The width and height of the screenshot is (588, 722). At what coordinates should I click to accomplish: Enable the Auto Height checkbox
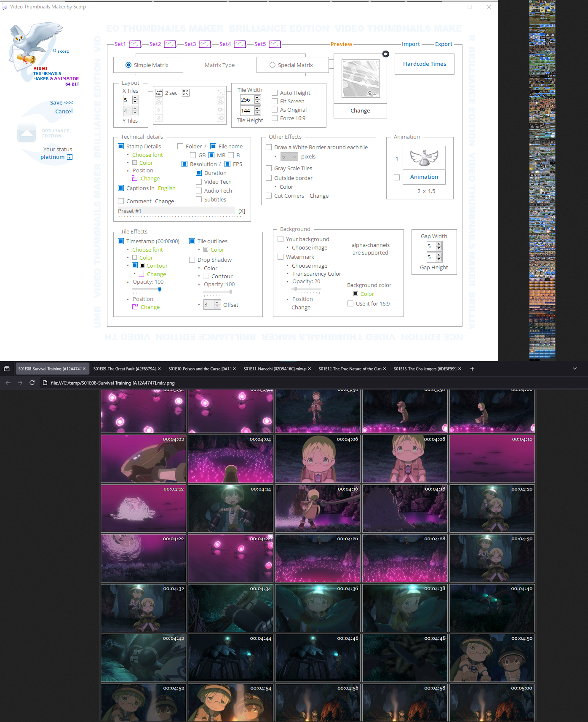275,93
